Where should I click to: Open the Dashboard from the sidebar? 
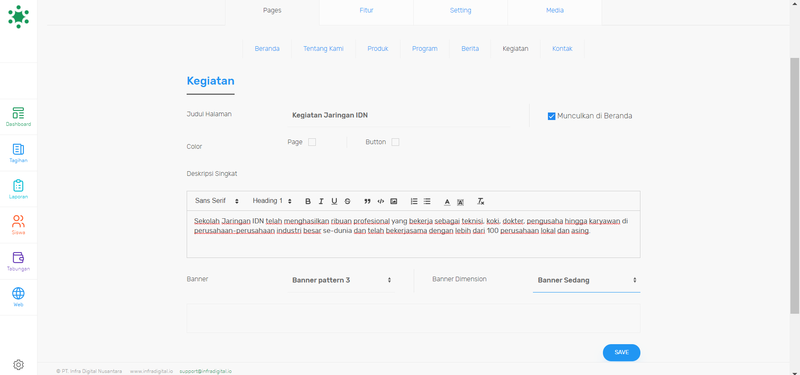[18, 117]
